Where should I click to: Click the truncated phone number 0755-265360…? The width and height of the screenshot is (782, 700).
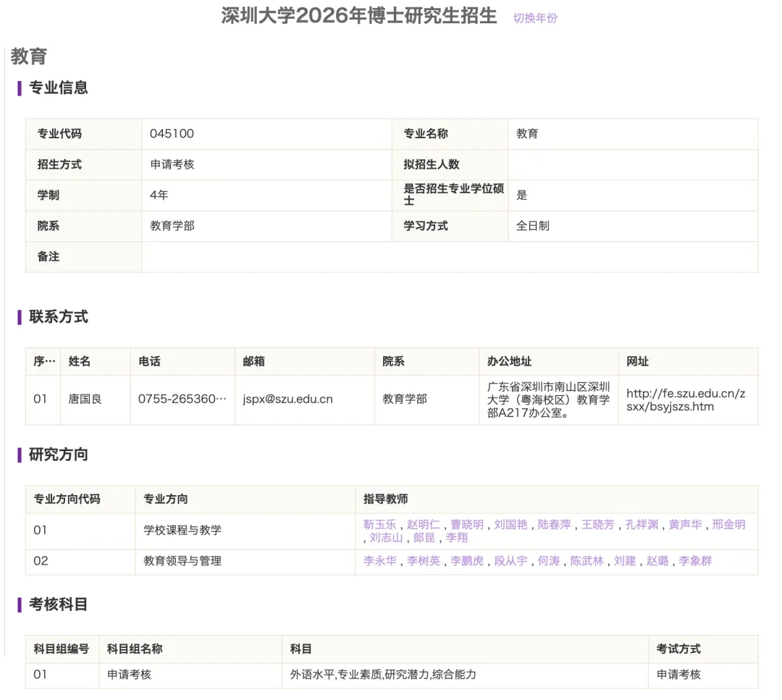pos(182,399)
